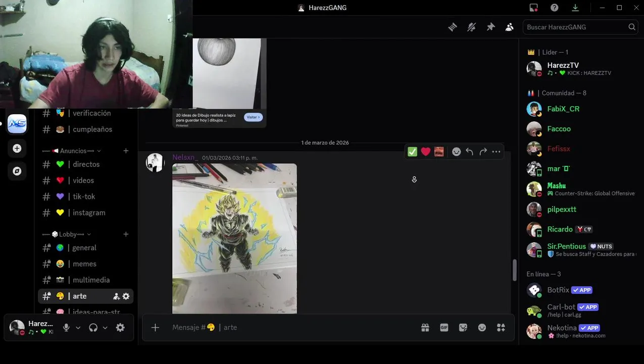Open the apps launcher icon
The image size is (644, 364).
[x=501, y=328]
